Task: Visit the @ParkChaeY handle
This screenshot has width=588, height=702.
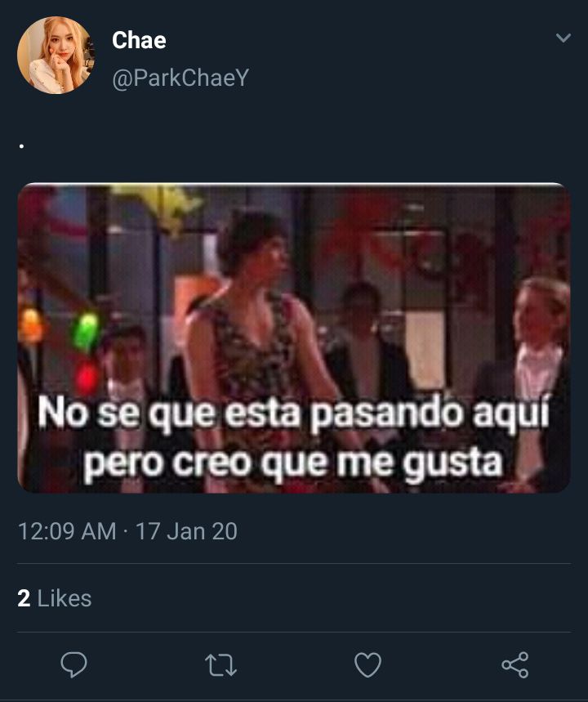Action: (180, 78)
